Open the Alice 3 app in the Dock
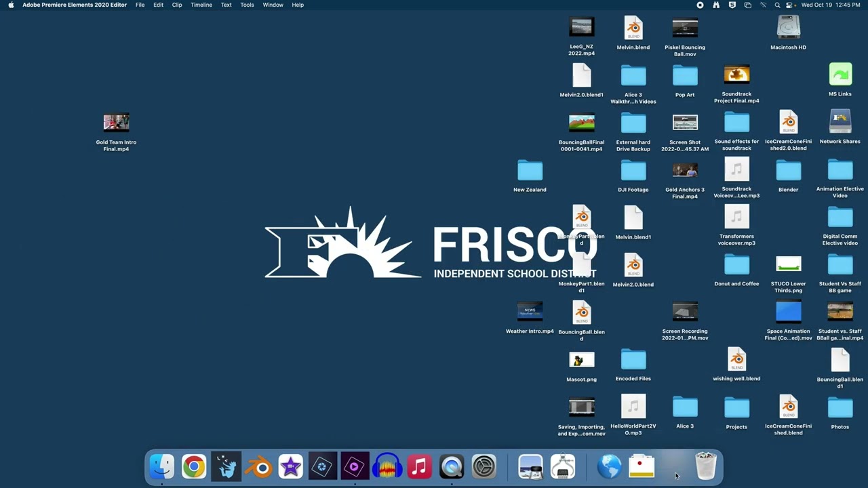This screenshot has height=488, width=868. point(226,466)
